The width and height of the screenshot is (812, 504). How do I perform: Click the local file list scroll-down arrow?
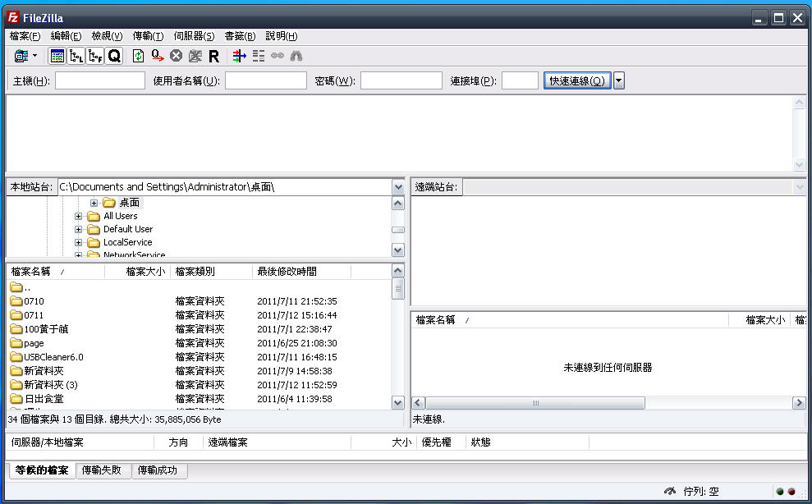click(x=397, y=402)
